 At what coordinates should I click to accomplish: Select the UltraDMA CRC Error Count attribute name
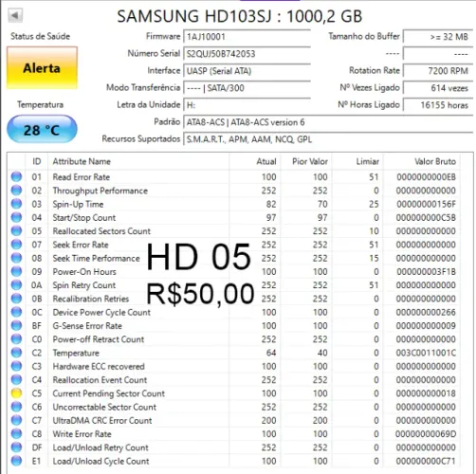point(102,420)
